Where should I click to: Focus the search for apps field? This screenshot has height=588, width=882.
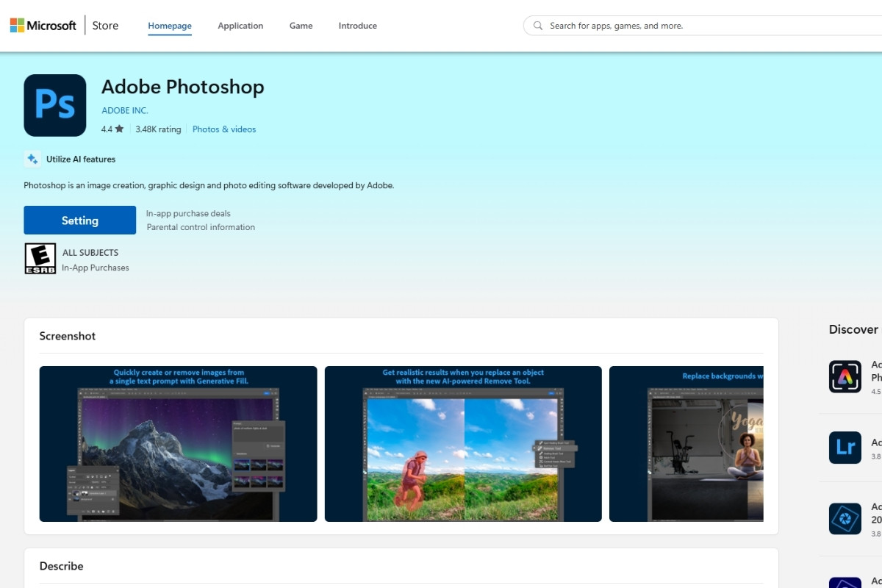click(x=706, y=26)
